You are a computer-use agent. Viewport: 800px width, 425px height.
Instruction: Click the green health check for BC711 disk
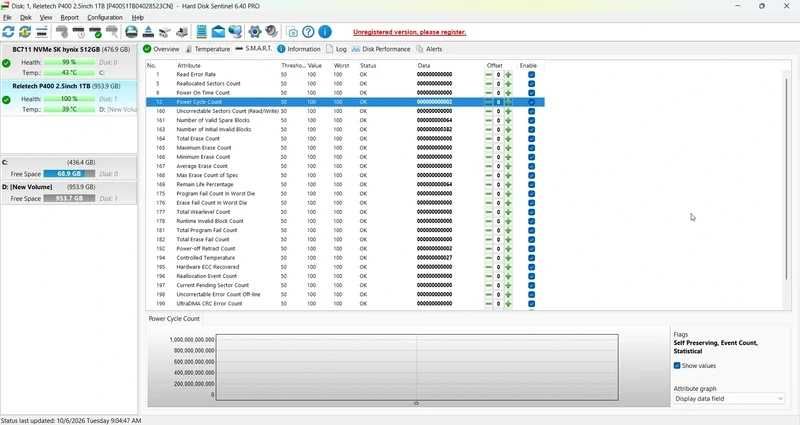coord(6,63)
